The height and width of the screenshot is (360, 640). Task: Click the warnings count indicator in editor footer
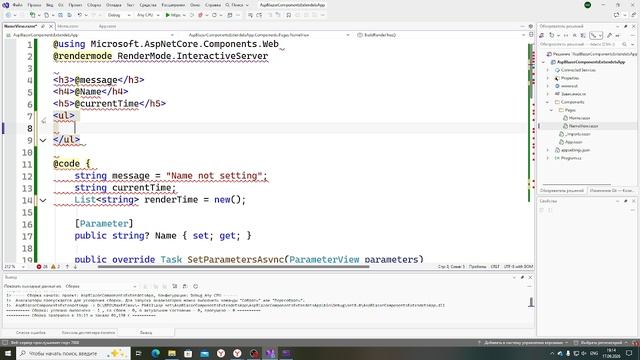[x=56, y=267]
